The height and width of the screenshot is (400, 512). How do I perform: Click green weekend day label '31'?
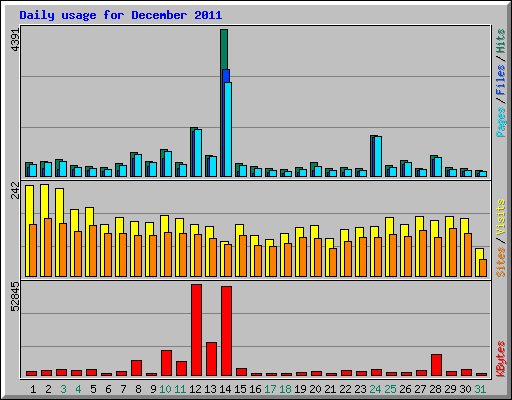pos(480,389)
